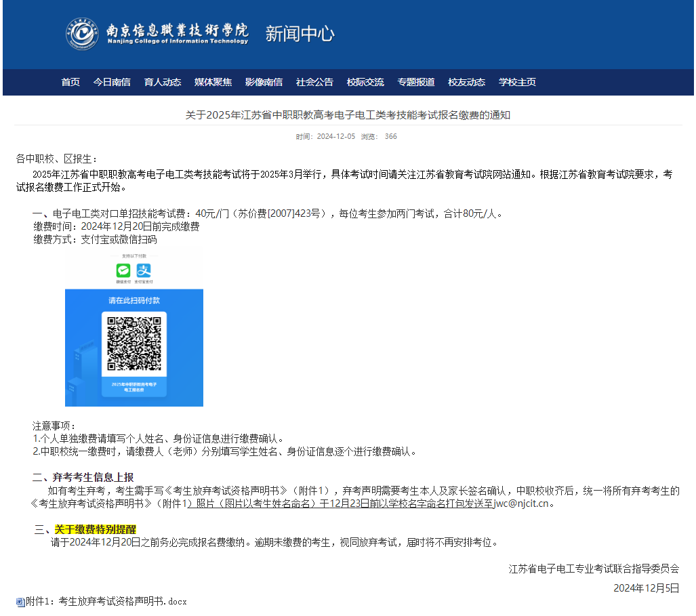The height and width of the screenshot is (616, 696).
Task: Open 校际交流 navigation item
Action: [x=365, y=82]
